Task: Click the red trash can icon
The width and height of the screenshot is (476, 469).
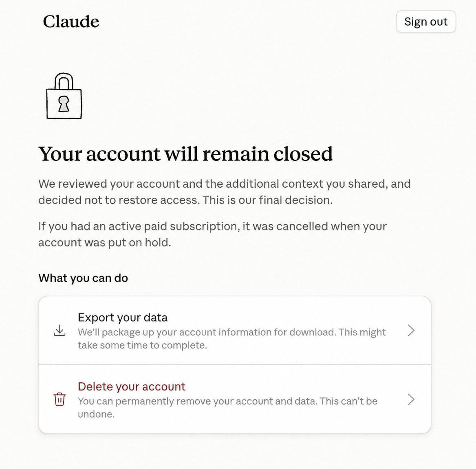Action: [59, 399]
